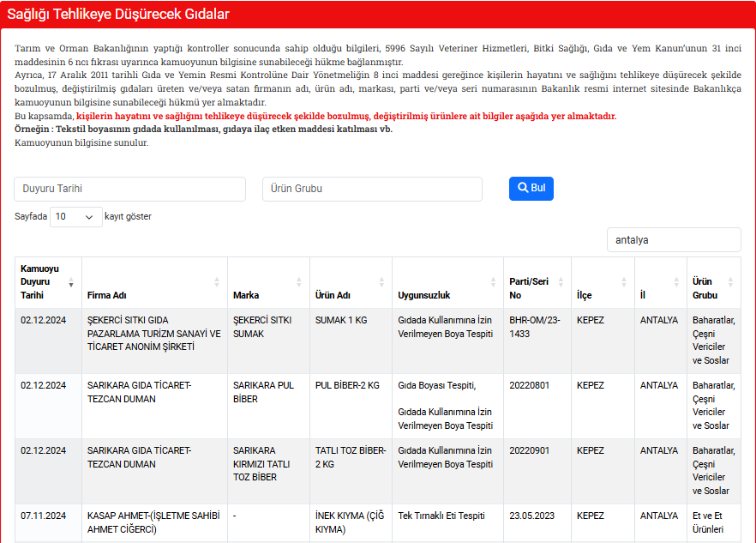This screenshot has height=543, width=756.
Task: Click the kayıt göster label
Action: (128, 217)
